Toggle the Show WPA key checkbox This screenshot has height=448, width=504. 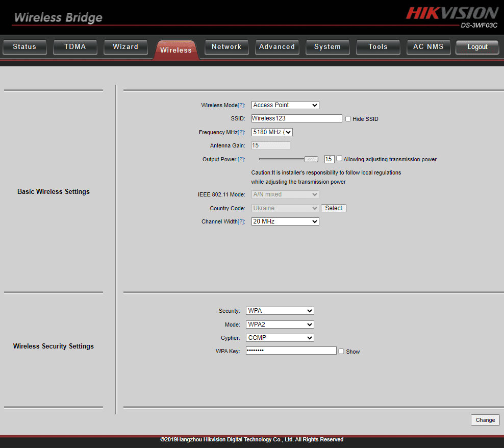pyautogui.click(x=341, y=352)
